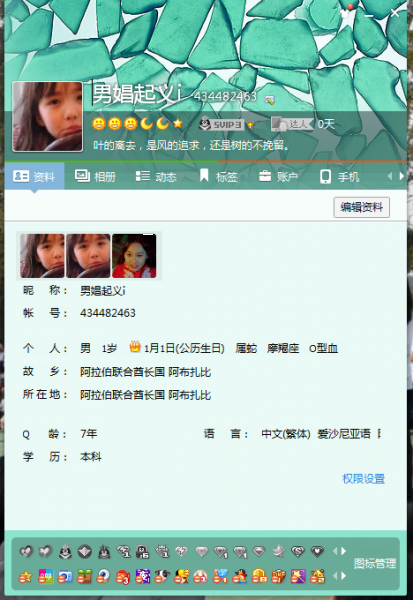Close the profile window
This screenshot has width=413, height=600.
coord(395,13)
